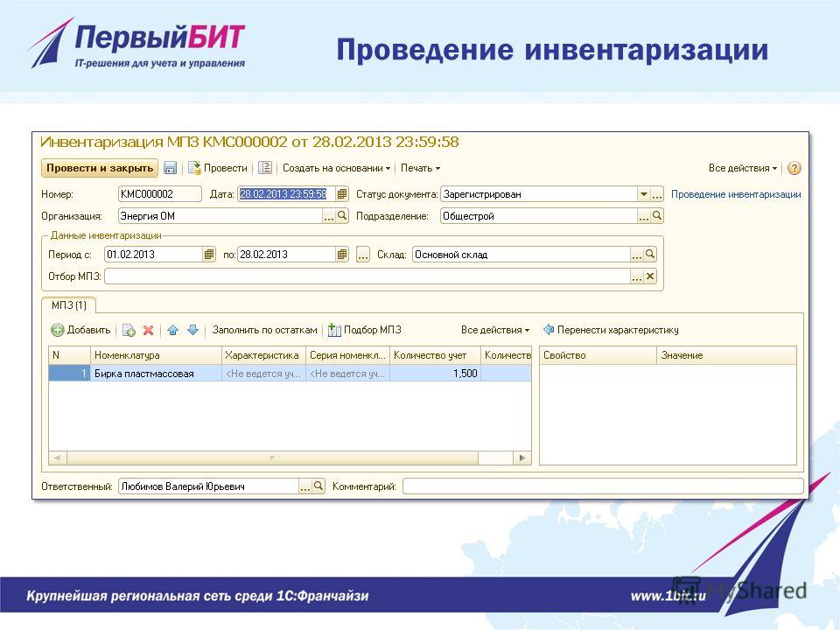The height and width of the screenshot is (630, 840).
Task: Click the horizontal scrollbar left arrow
Action: (x=58, y=458)
